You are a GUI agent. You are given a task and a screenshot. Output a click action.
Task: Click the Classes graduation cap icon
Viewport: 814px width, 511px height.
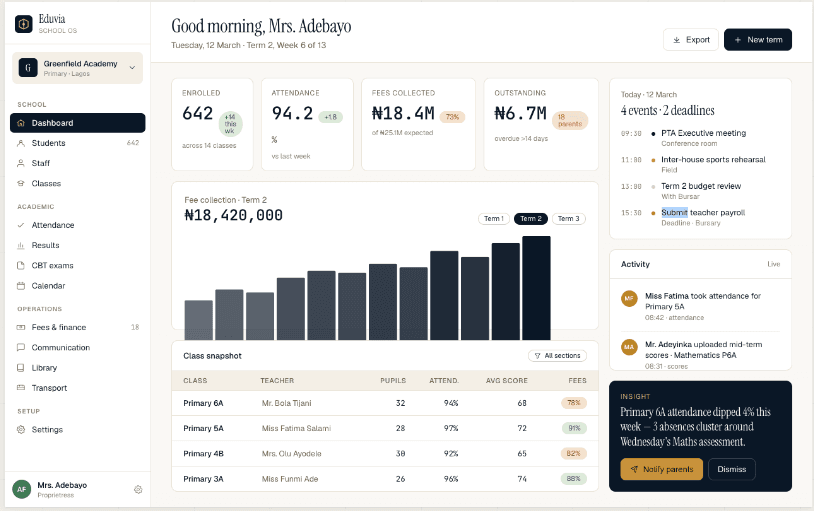coord(21,183)
